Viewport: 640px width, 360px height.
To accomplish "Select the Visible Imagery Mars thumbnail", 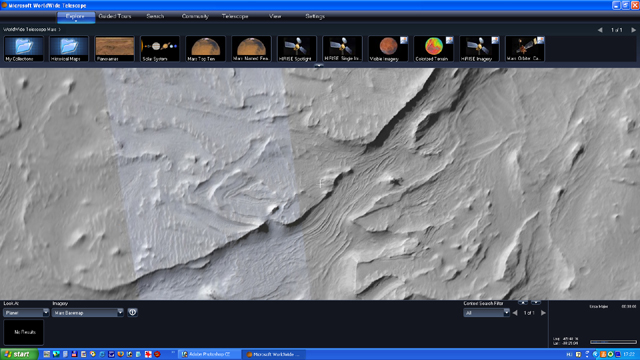I will point(388,49).
